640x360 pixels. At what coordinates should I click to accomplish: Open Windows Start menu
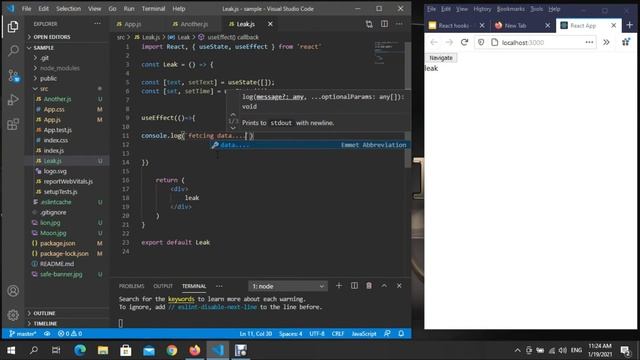click(11, 350)
